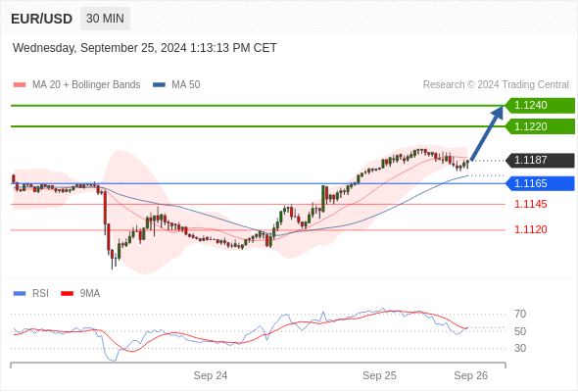578x392 pixels.
Task: Click the black 1.1187 current price tag
Action: tap(540, 161)
